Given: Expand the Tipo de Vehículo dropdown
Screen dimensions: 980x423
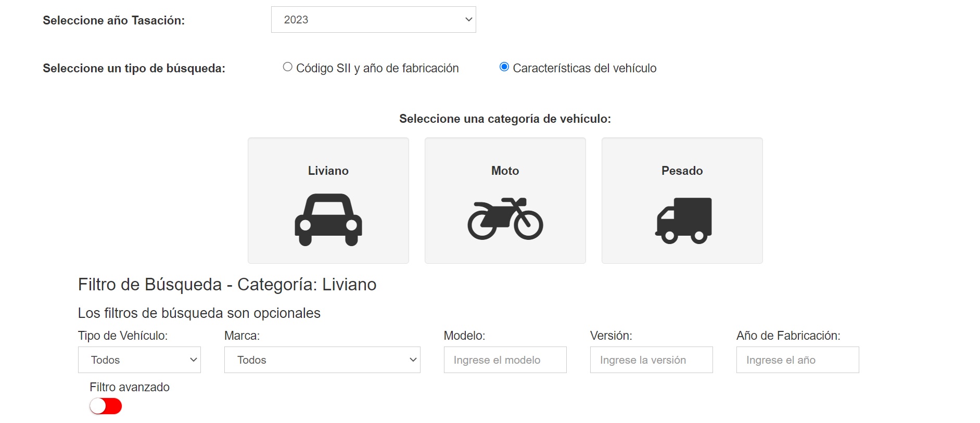Looking at the screenshot, I should [139, 360].
